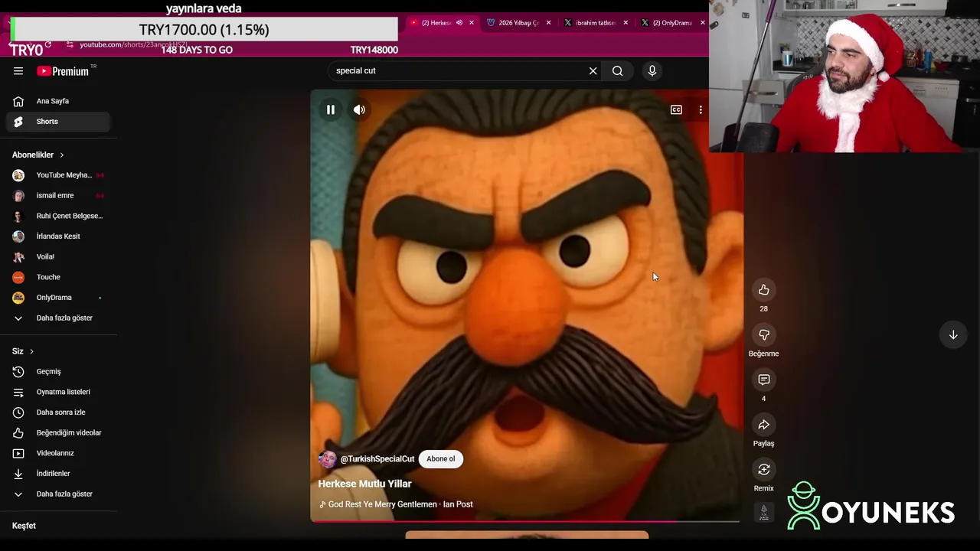Open YouTube Meyha... subscription channel
980x551 pixels.
[x=58, y=175]
